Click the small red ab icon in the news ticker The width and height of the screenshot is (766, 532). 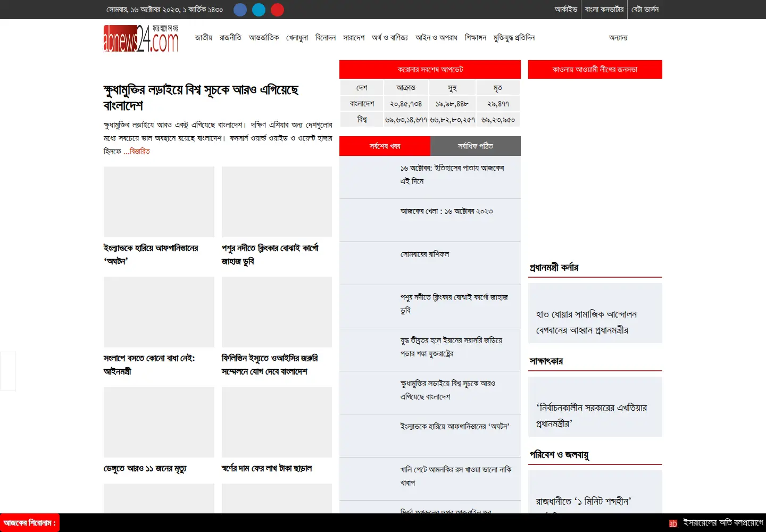coord(673,523)
